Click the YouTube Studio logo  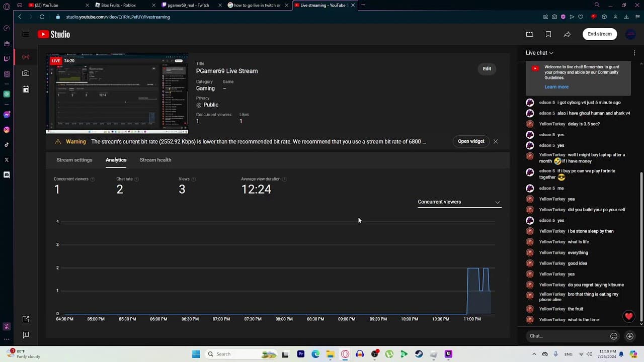tap(54, 34)
